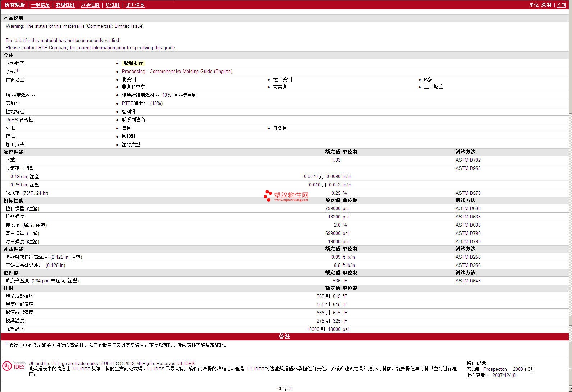Select the 所有数据 tab
This screenshot has height=392, width=572.
point(15,5)
